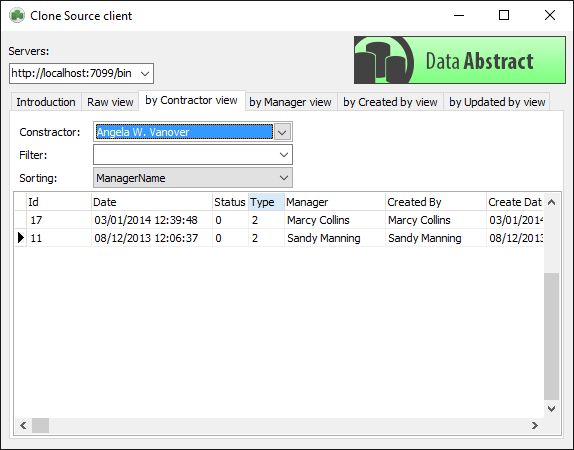This screenshot has height=450, width=574.
Task: Click the http://localhost:7099/bin server field
Action: point(74,73)
